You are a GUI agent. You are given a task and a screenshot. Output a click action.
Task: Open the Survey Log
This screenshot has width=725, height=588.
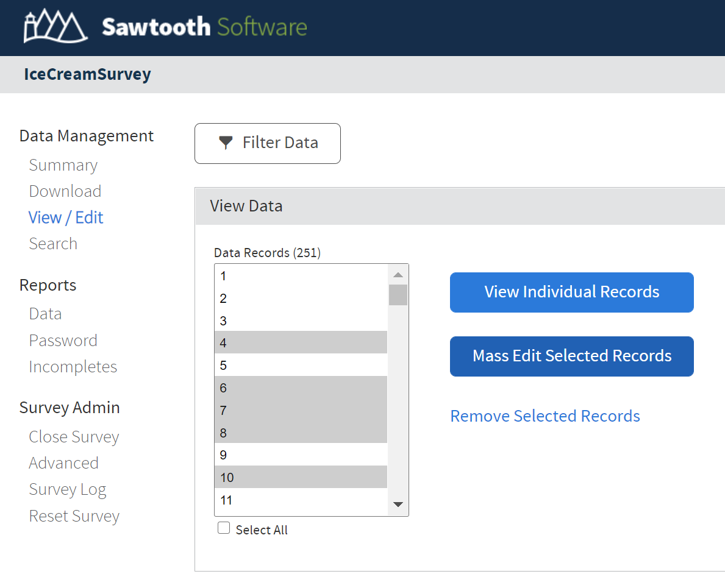click(x=67, y=490)
